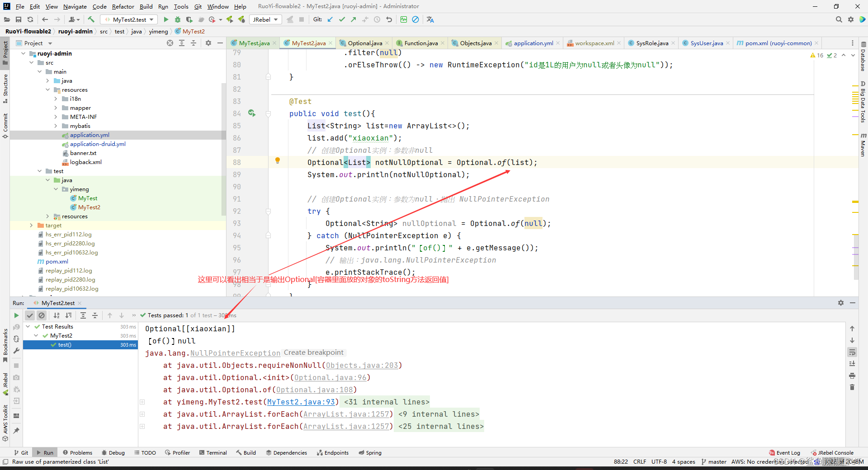Click NullPointerException exception link
This screenshot has width=868, height=470.
[x=235, y=353]
